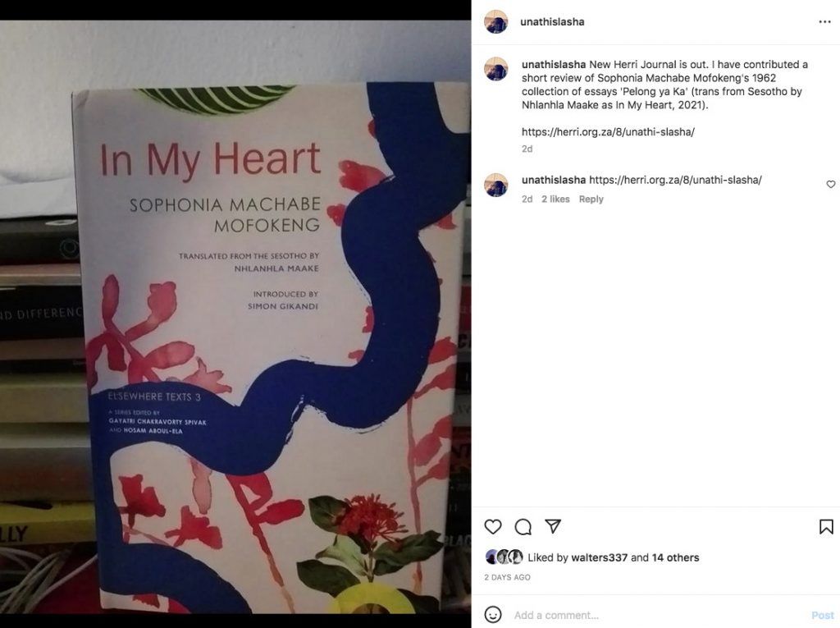The width and height of the screenshot is (840, 628).
Task: Save post with bookmark icon
Action: 826,527
